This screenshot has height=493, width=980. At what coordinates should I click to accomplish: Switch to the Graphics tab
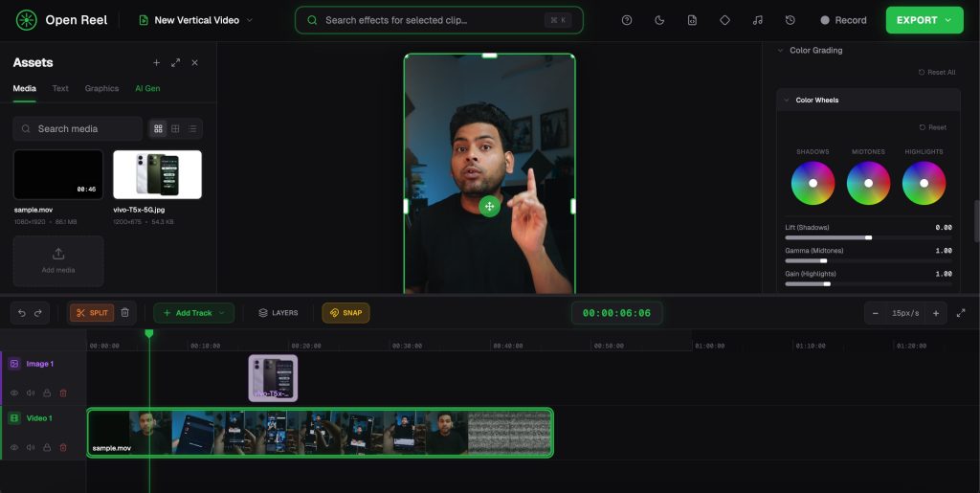pyautogui.click(x=101, y=89)
